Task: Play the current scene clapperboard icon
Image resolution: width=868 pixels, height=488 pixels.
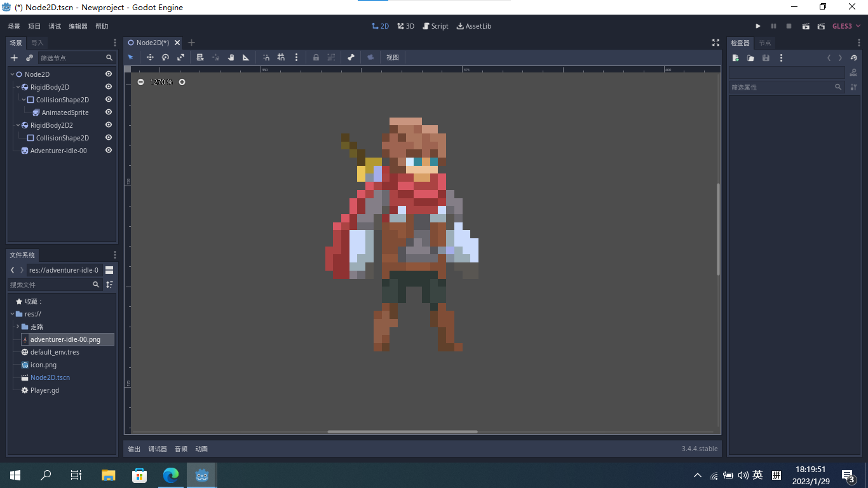Action: click(x=806, y=26)
